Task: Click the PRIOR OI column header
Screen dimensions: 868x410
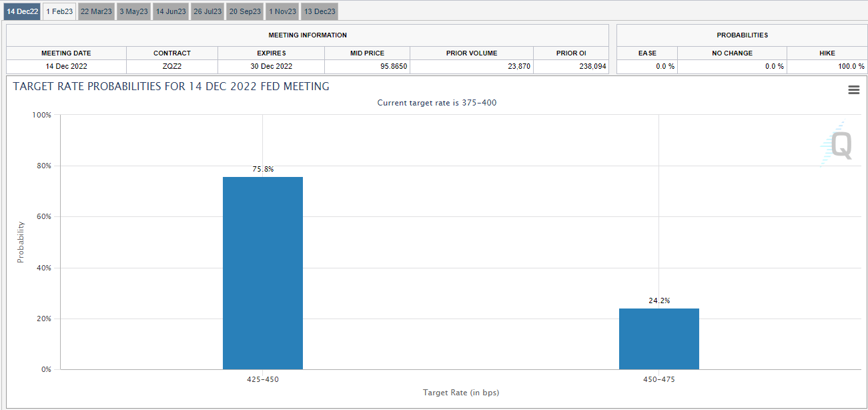Action: [571, 53]
